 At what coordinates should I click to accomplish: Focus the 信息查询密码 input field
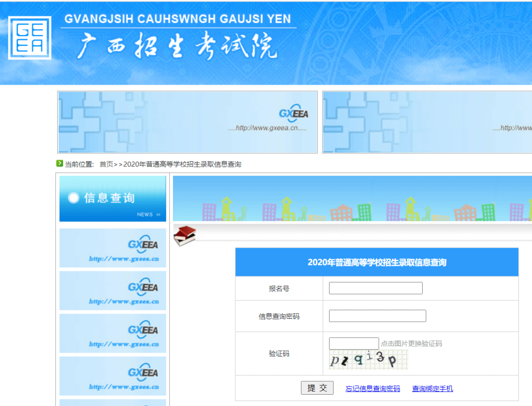coord(377,316)
